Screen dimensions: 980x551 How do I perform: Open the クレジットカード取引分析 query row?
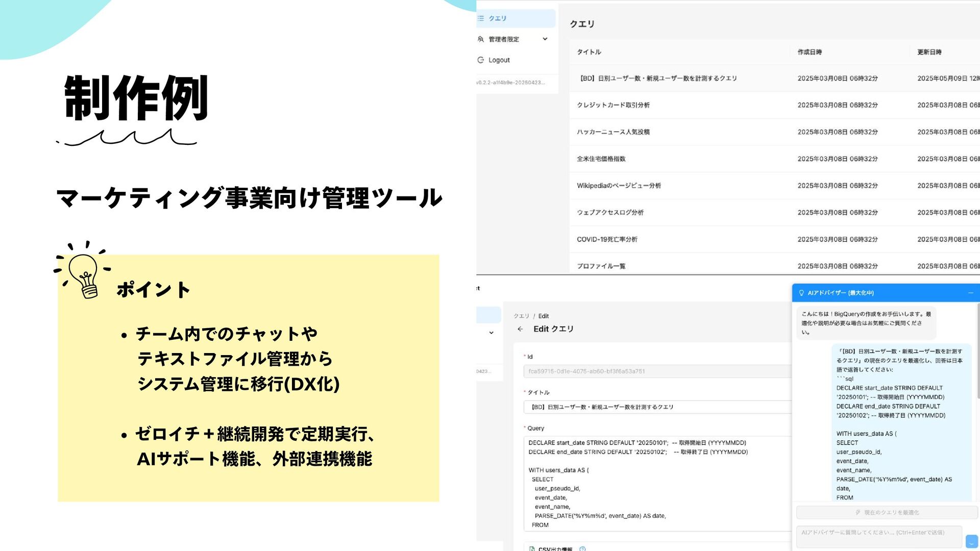(x=613, y=105)
